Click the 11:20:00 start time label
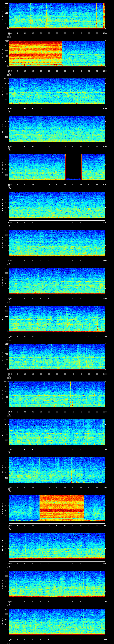 tap(9, 260)
